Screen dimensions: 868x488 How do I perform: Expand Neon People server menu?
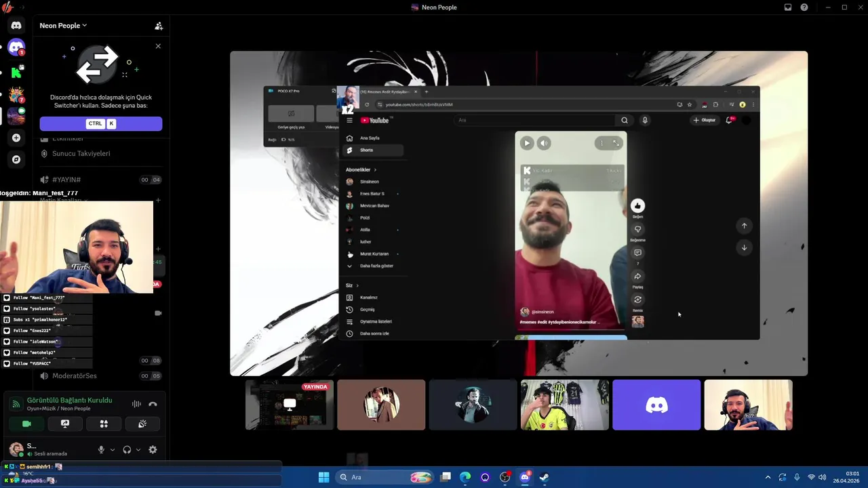[63, 26]
